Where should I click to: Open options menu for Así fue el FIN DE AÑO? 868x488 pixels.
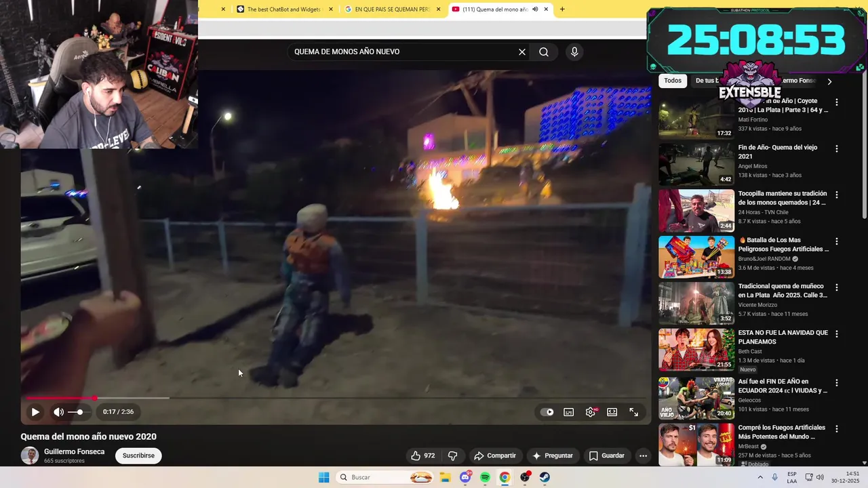tap(837, 383)
